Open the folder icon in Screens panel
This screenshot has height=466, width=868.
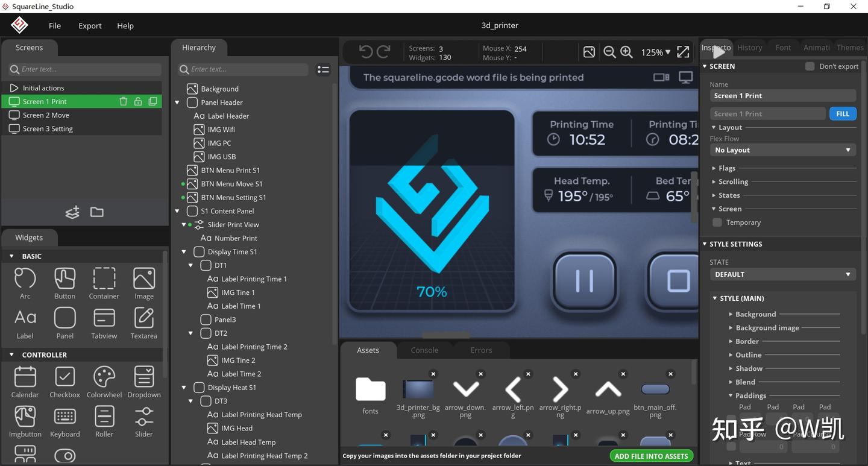[x=97, y=212]
